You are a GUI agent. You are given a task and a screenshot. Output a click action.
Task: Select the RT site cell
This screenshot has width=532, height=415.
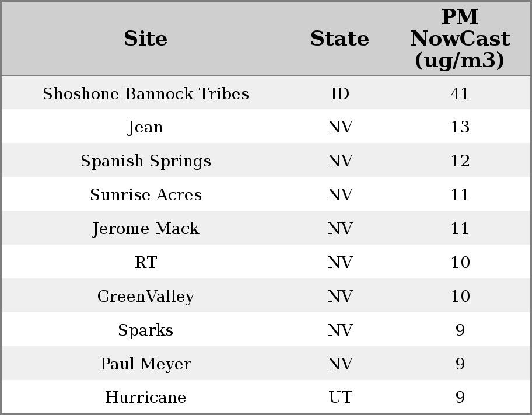pyautogui.click(x=145, y=263)
